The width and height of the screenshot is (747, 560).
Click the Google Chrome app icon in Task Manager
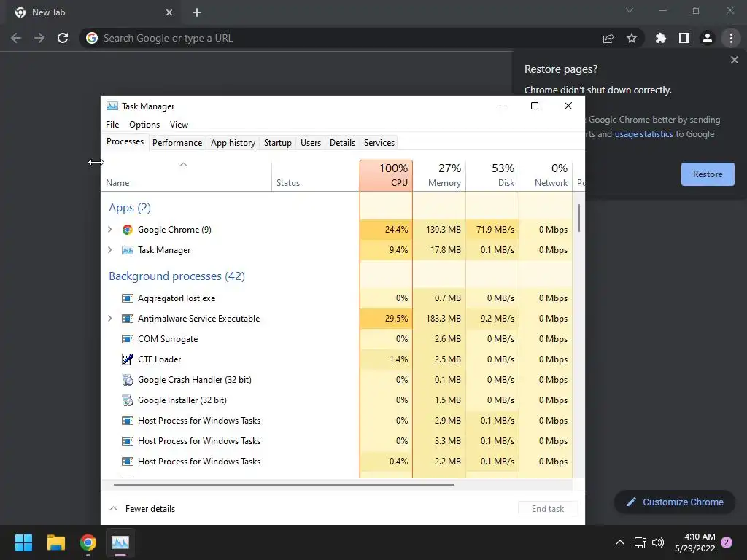127,230
